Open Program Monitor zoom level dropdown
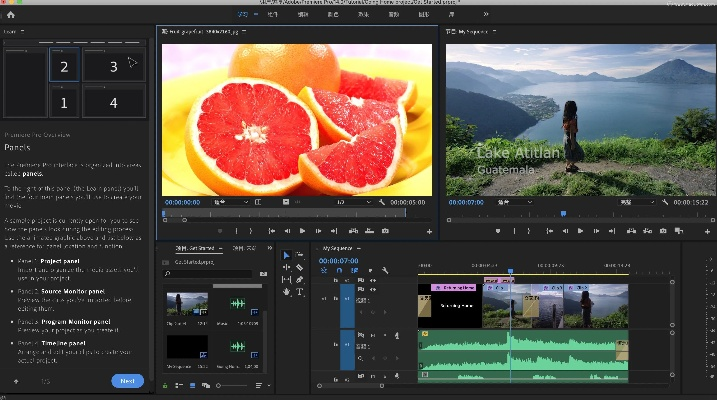The height and width of the screenshot is (400, 717). pyautogui.click(x=516, y=202)
